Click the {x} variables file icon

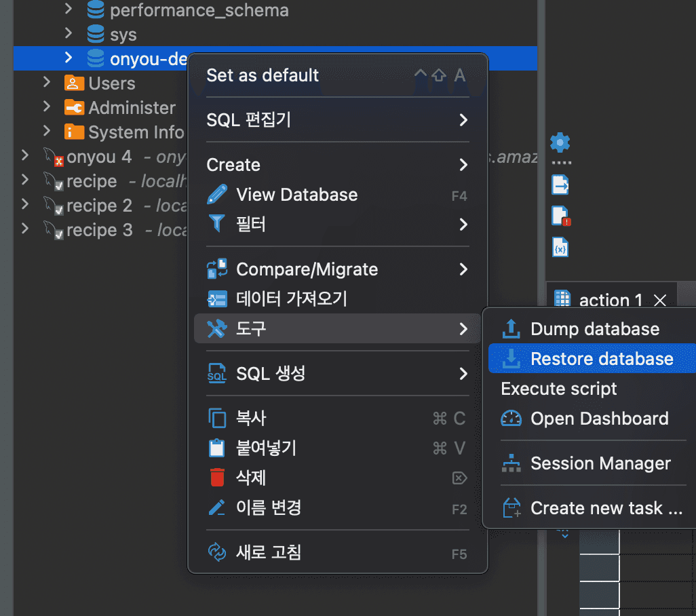pyautogui.click(x=560, y=247)
